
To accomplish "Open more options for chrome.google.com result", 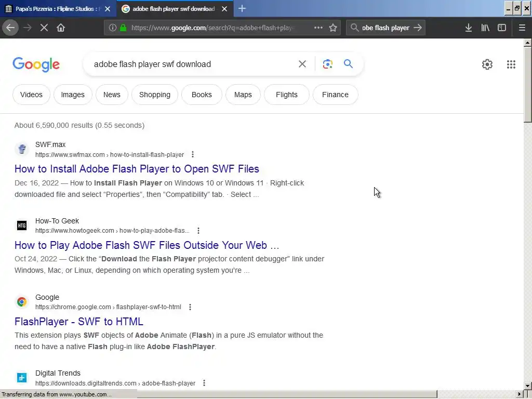I will point(190,307).
